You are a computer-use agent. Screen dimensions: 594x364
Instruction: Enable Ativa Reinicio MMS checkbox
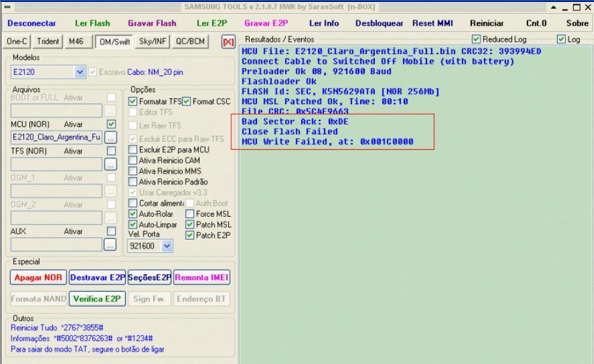[132, 171]
